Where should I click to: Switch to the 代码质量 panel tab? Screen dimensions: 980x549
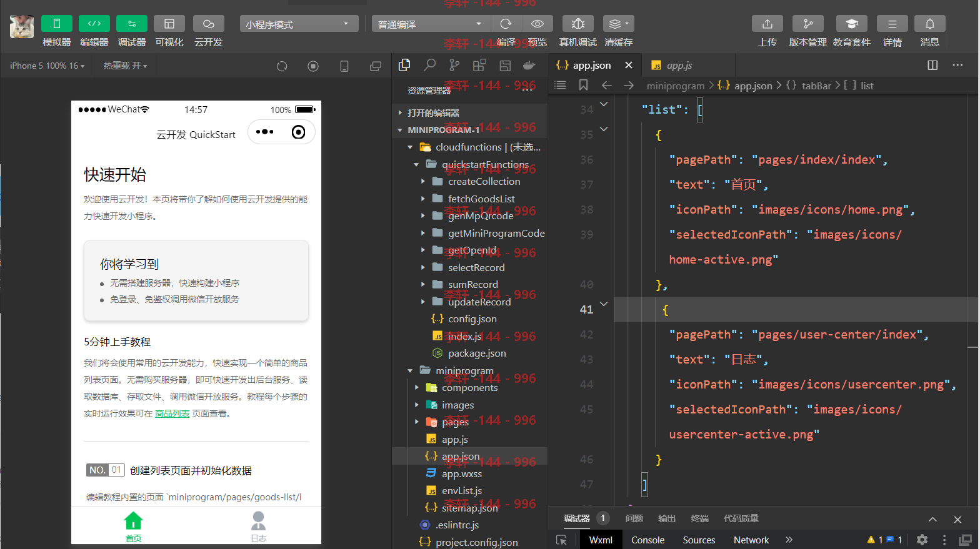click(741, 518)
